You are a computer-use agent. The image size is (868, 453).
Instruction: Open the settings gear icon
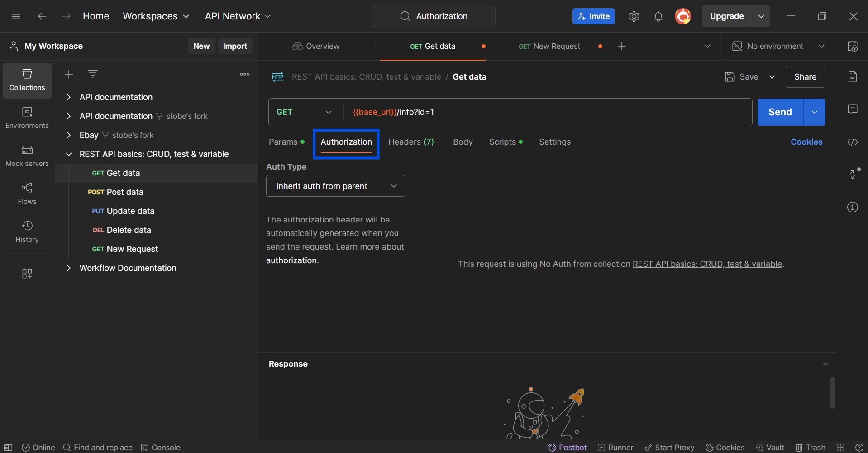coord(634,16)
